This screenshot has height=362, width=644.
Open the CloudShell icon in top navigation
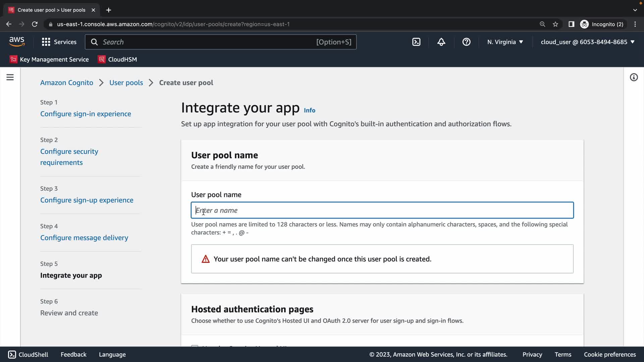click(x=416, y=42)
